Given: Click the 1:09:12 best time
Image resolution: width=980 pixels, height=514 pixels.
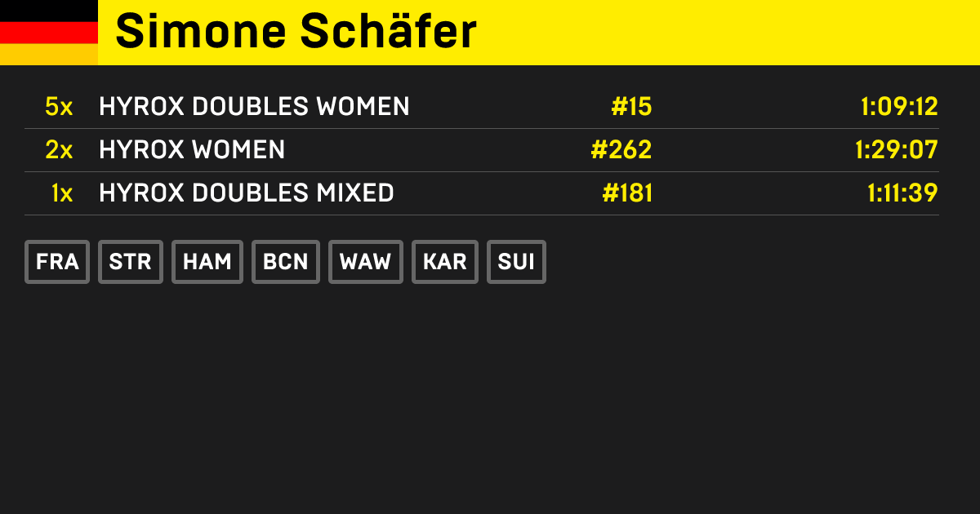Looking at the screenshot, I should point(899,107).
